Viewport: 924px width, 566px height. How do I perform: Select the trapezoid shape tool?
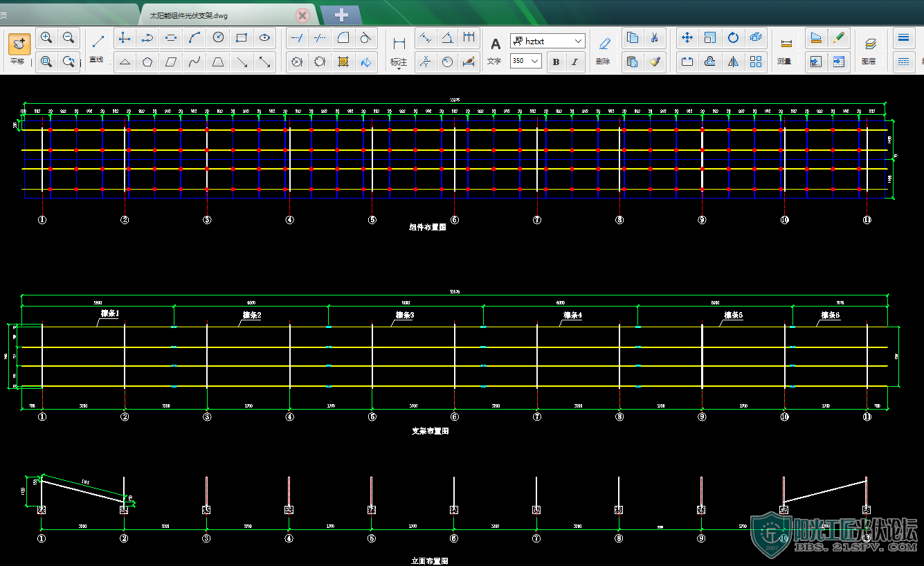coord(218,62)
